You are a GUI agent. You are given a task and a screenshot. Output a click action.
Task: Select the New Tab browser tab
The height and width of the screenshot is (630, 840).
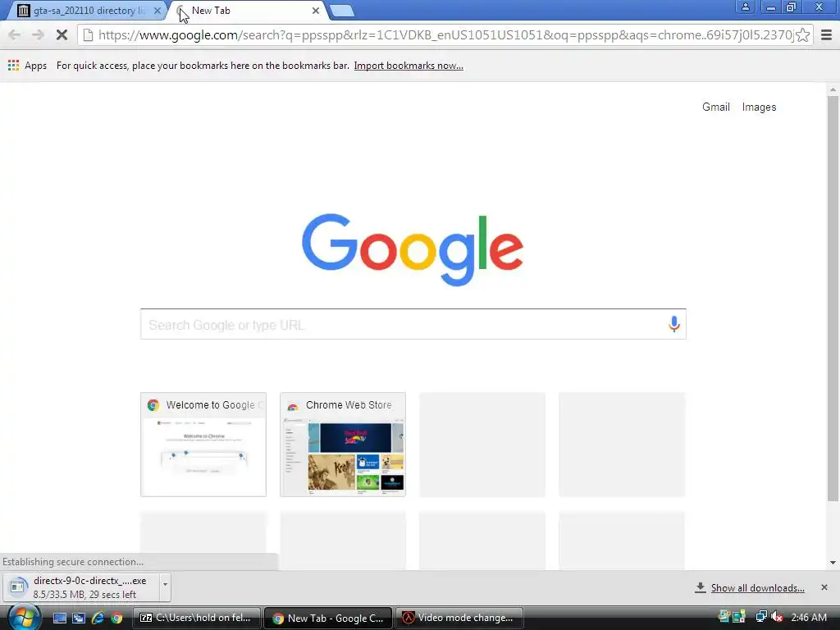point(246,11)
